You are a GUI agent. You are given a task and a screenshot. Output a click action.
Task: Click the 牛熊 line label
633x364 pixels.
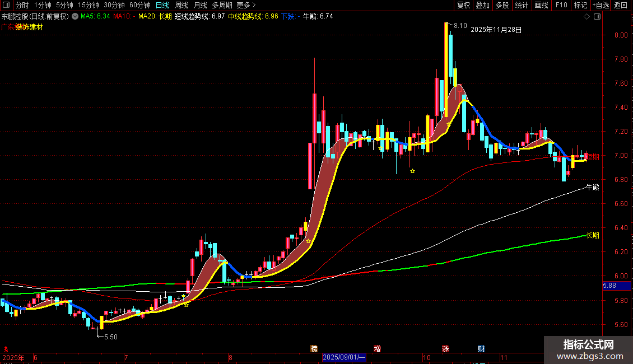(593, 187)
